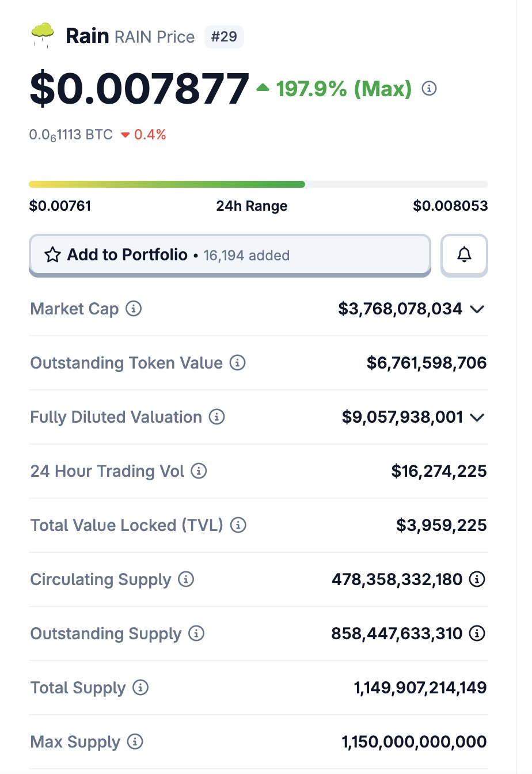Expand Fully Diluted Valuation chevron
The height and width of the screenshot is (774, 532).
[x=477, y=418]
